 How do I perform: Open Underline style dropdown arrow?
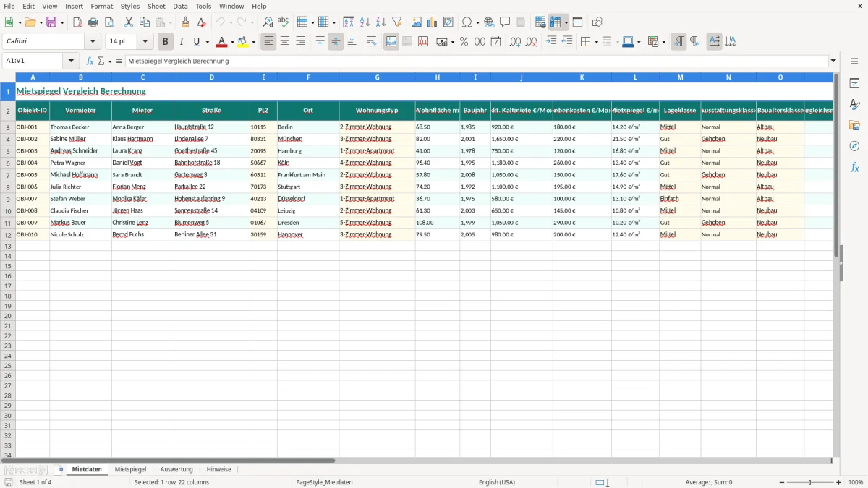coord(207,42)
